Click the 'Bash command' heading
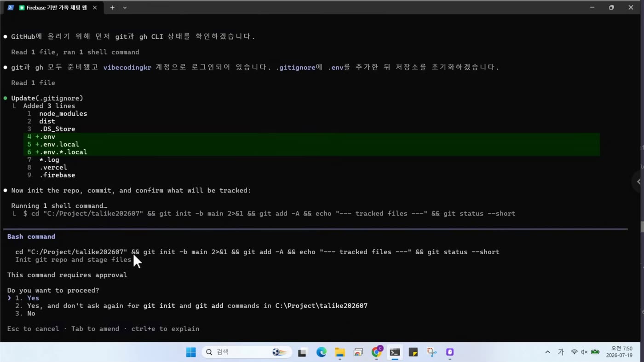644x362 pixels. 31,237
